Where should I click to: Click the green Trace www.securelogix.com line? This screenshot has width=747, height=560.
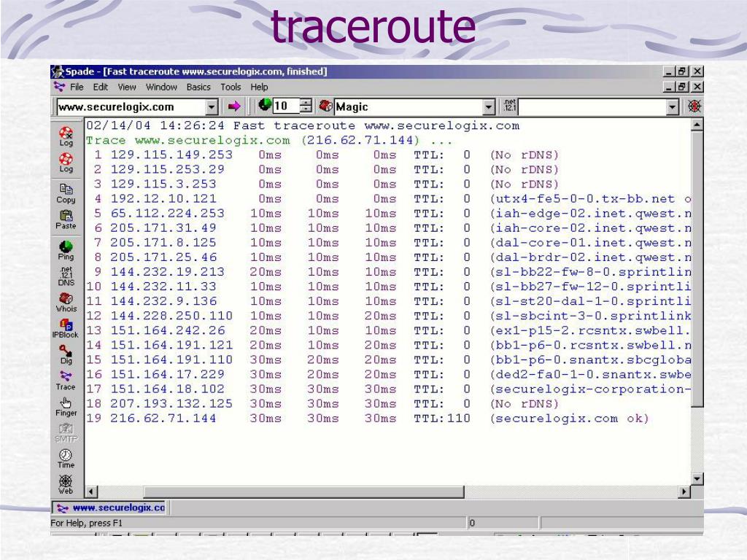coord(269,141)
